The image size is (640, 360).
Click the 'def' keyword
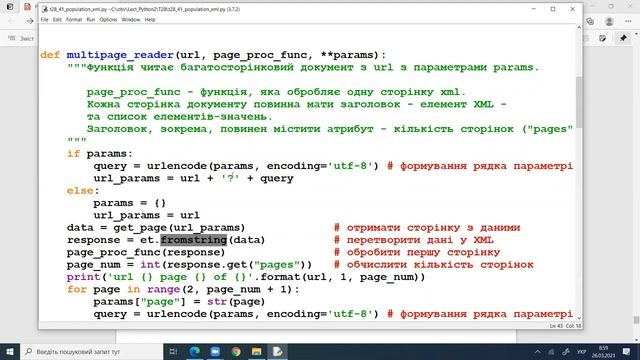click(50, 55)
